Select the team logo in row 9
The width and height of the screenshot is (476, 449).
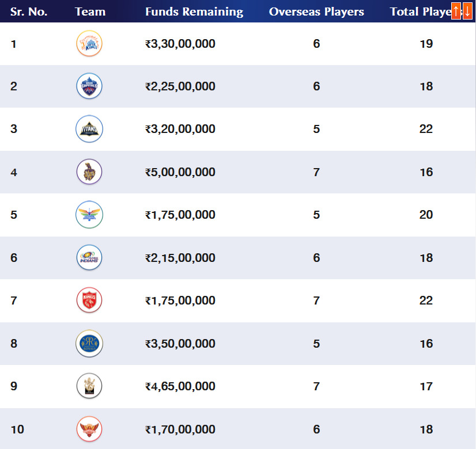pos(89,386)
